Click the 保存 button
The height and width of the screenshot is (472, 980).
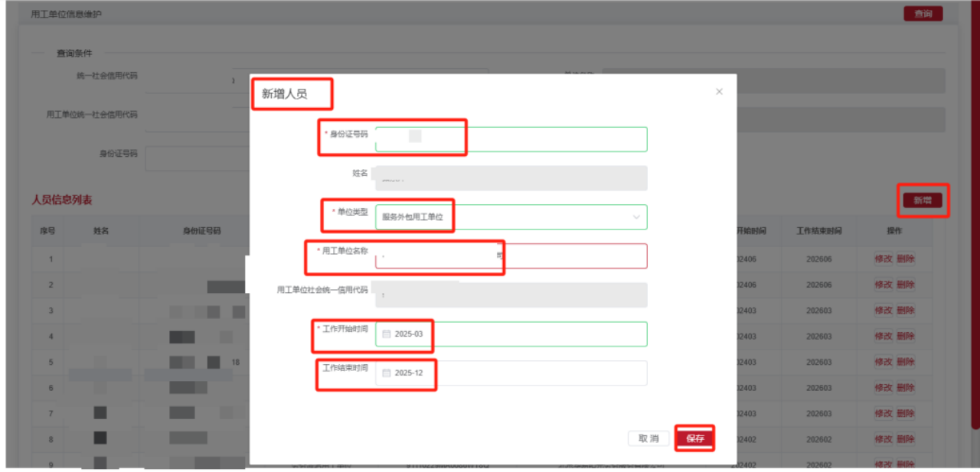click(x=694, y=439)
